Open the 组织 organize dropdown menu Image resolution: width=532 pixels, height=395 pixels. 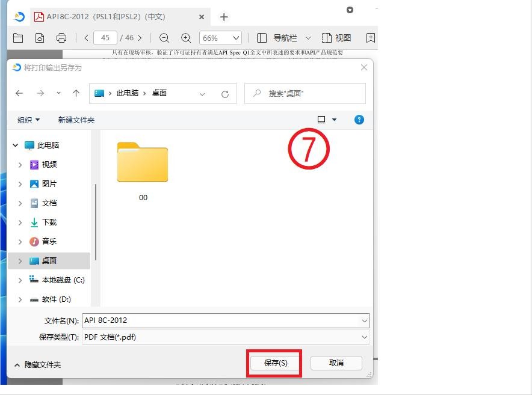[29, 120]
